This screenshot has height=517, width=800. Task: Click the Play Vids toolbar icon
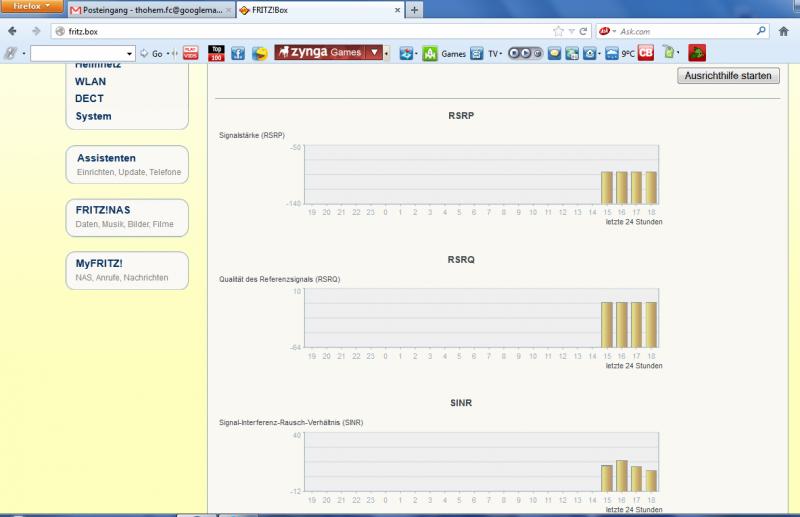(x=191, y=53)
